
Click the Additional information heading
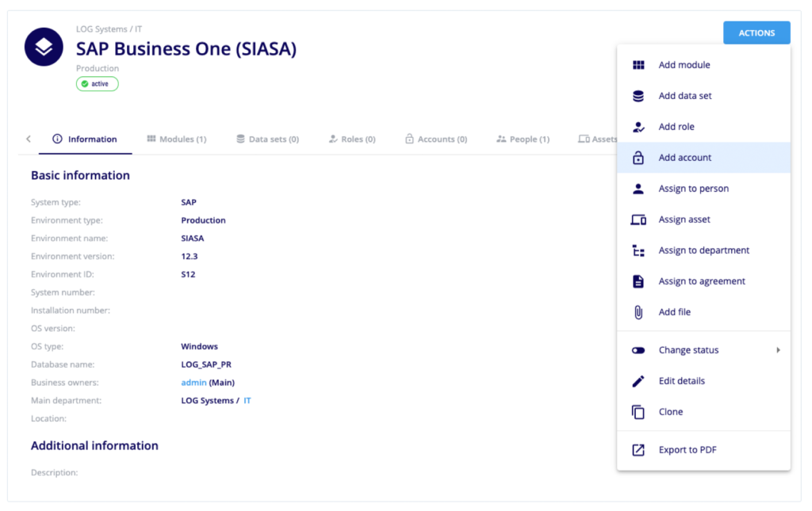pyautogui.click(x=94, y=446)
